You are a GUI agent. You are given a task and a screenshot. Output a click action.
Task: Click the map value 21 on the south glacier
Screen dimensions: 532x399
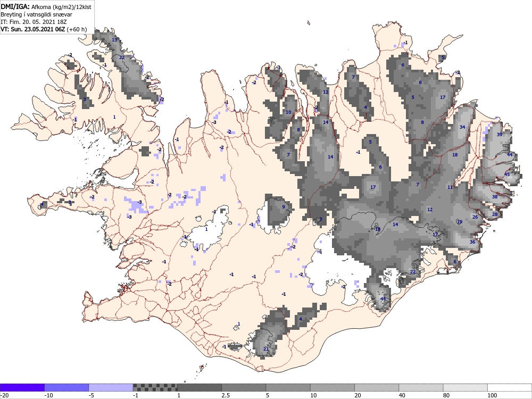click(266, 349)
